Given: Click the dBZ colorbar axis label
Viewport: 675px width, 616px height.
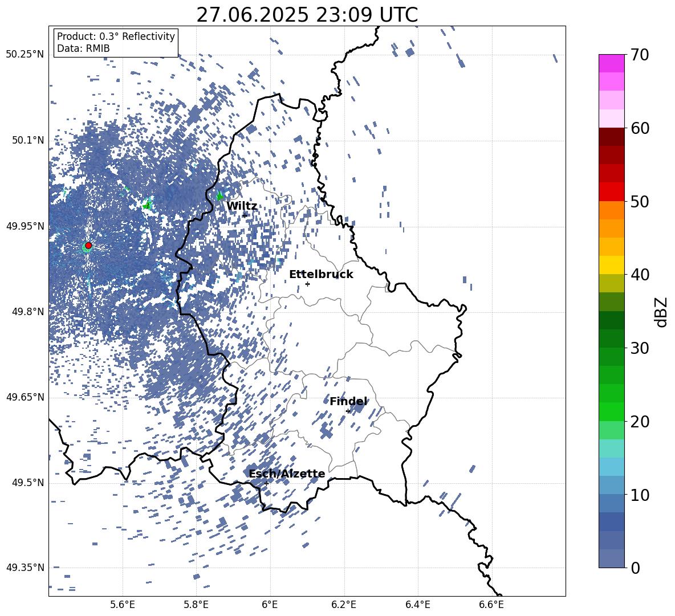Looking at the screenshot, I should [661, 312].
